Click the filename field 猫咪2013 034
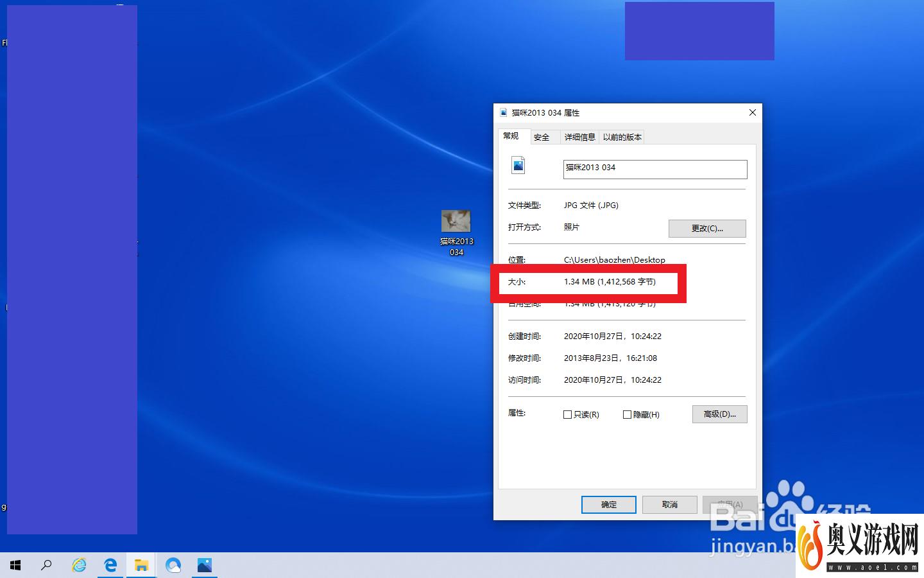The image size is (924, 578). pos(655,169)
